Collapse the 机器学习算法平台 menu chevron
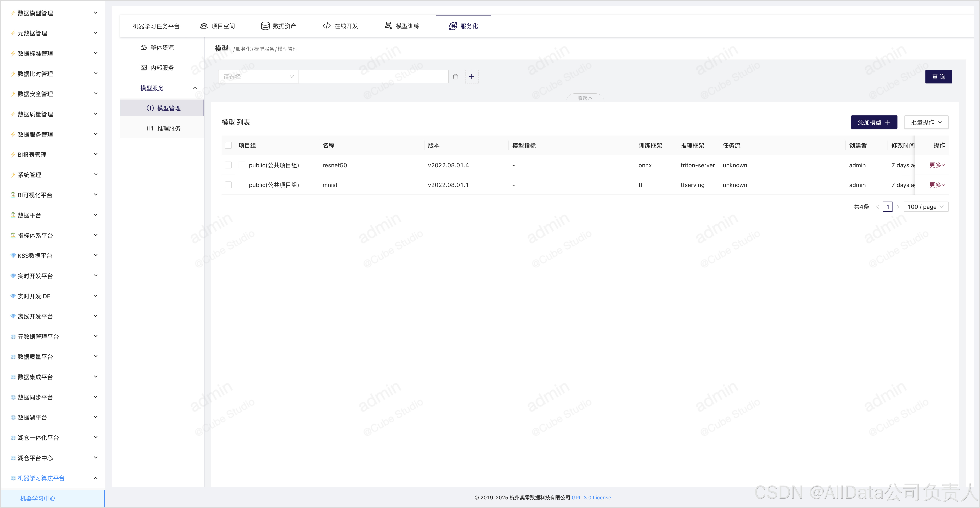 point(96,478)
